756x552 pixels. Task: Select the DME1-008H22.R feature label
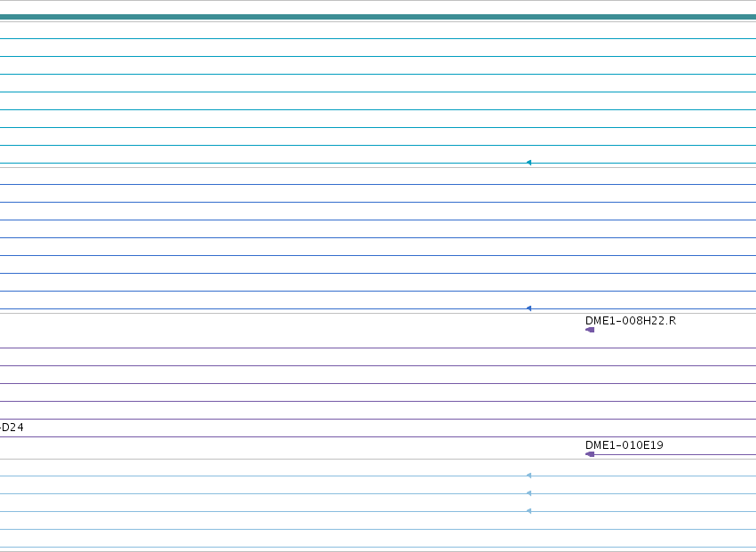pyautogui.click(x=631, y=321)
